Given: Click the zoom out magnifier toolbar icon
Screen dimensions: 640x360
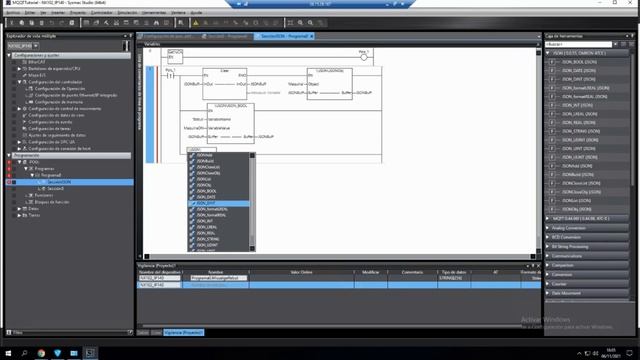Looking at the screenshot, I should click(311, 23).
